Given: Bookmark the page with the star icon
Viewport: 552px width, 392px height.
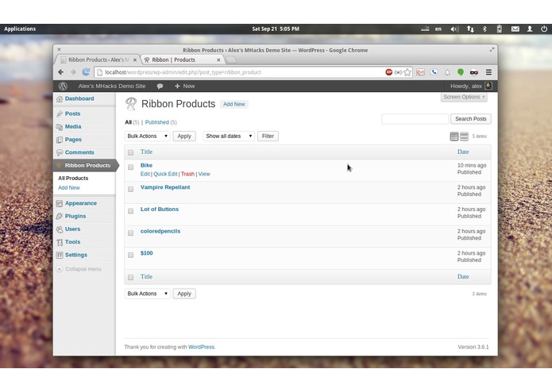Looking at the screenshot, I should pos(407,72).
